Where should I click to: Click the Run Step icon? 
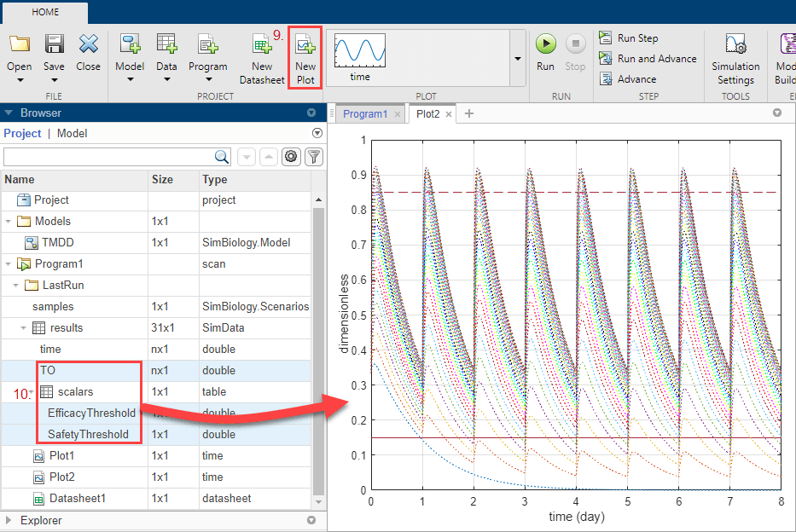tap(606, 38)
